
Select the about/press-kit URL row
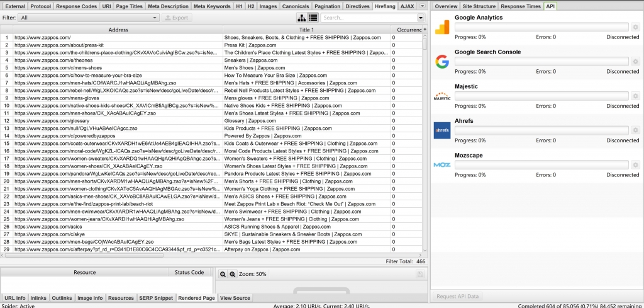pos(211,45)
